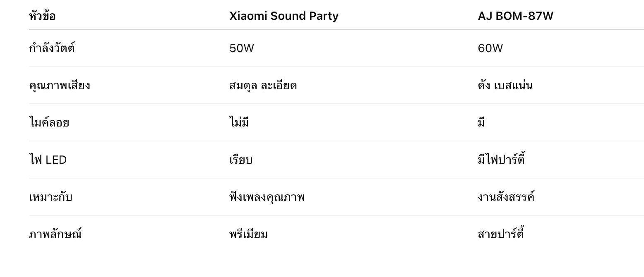The image size is (644, 277).
Task: Click the 60W wattage cell
Action: [490, 48]
